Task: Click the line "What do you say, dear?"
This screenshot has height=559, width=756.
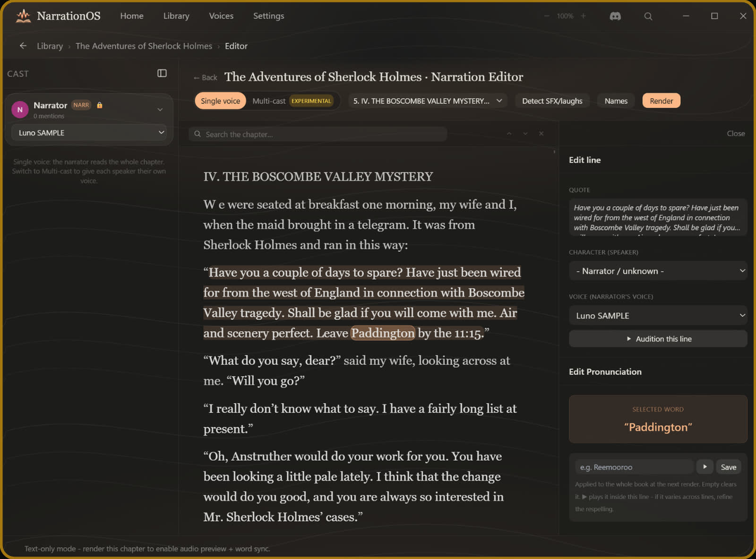Action: click(273, 361)
